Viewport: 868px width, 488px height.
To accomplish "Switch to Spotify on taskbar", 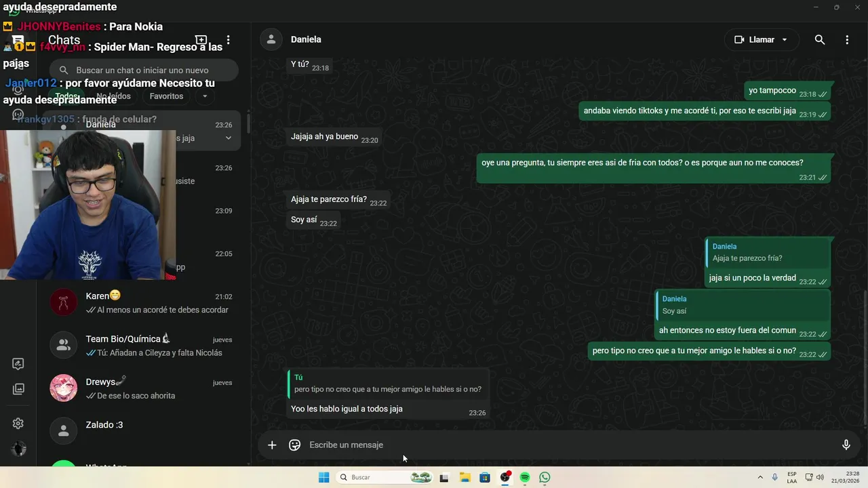I will (x=525, y=477).
